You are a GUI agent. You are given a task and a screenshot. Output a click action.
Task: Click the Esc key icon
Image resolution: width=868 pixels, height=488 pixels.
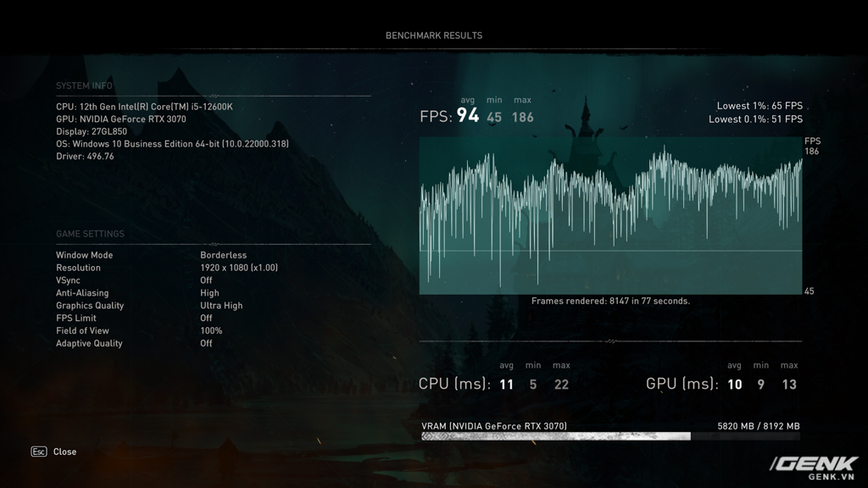(39, 452)
